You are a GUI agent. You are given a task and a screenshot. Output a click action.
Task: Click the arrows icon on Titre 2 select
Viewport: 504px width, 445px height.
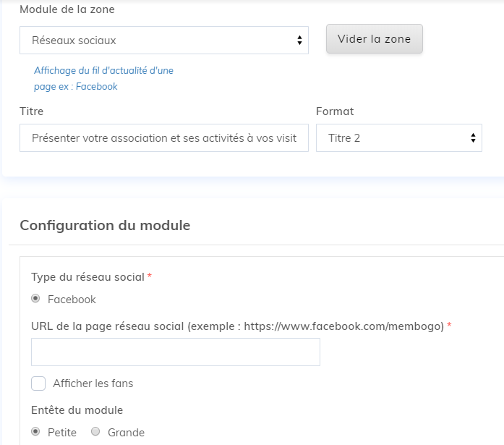[x=473, y=137]
